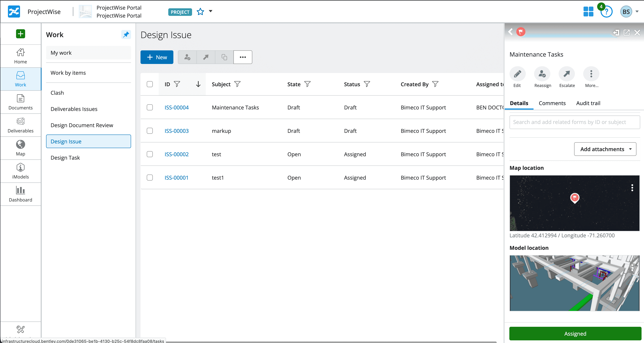Expand the project favorites dropdown arrow
This screenshot has width=644, height=343.
click(211, 11)
